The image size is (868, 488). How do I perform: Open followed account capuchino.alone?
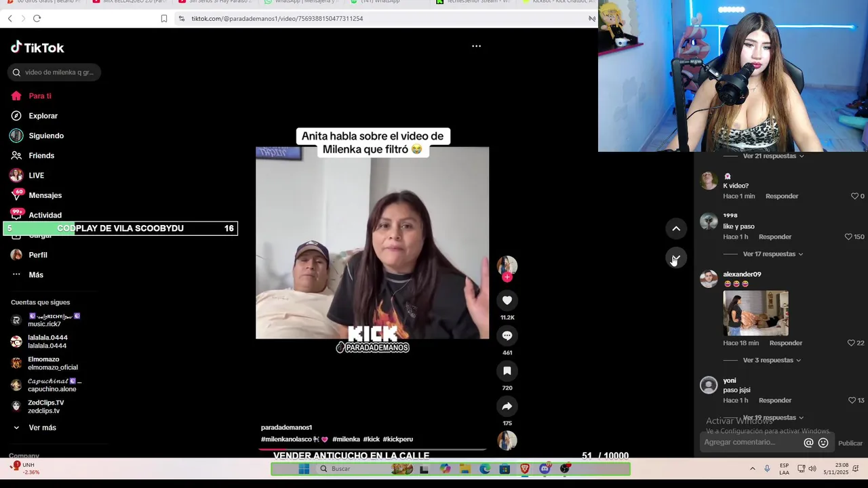(45, 385)
